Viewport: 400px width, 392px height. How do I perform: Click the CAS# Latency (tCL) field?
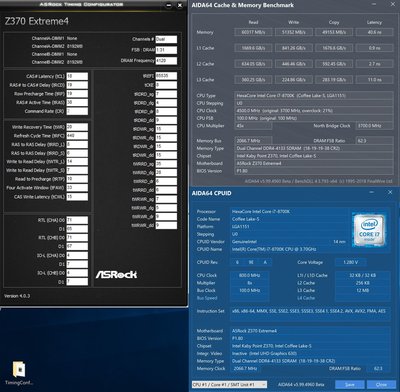(77, 76)
